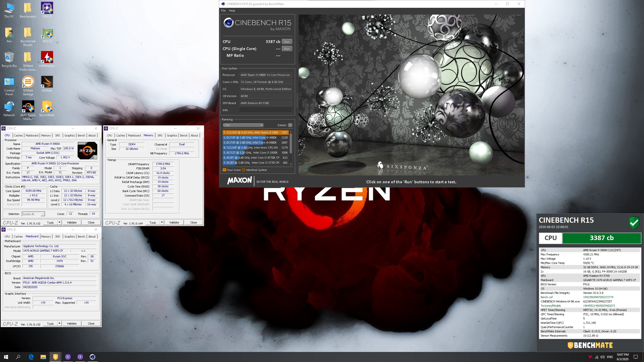Open Tools dropdown arrow in CPU-Z Mainboard window
The image size is (644, 362).
click(59, 324)
